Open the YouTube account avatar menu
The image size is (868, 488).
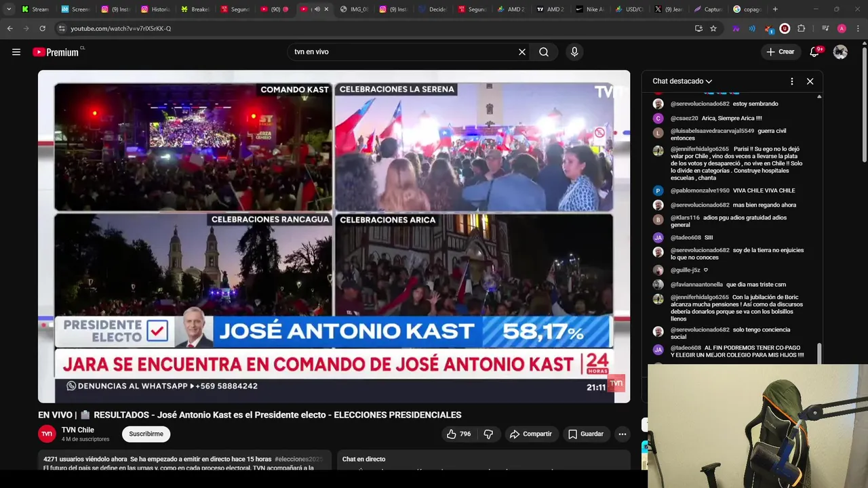(840, 52)
